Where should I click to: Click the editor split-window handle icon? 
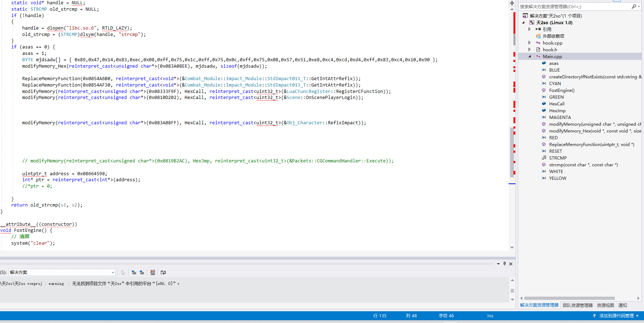coord(512,3)
